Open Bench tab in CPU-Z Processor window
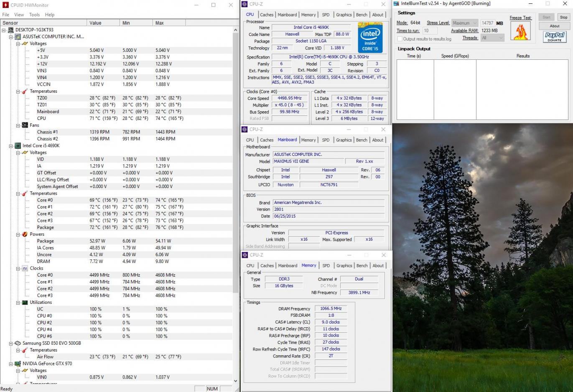The height and width of the screenshot is (392, 573). (x=362, y=15)
